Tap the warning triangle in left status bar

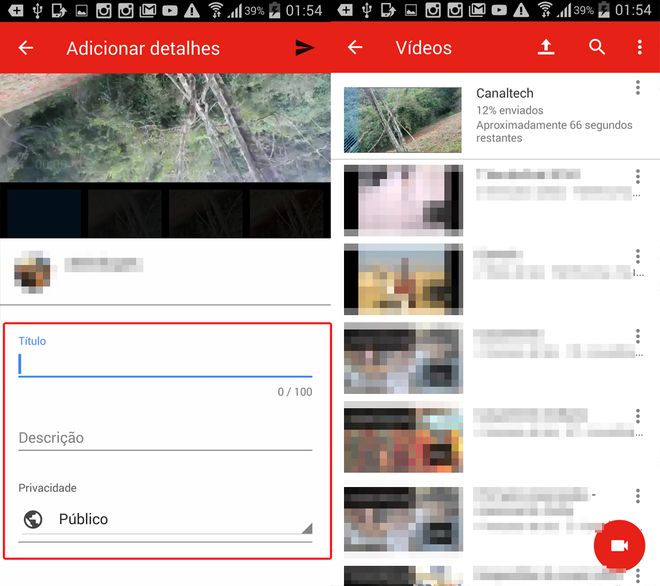coord(192,10)
